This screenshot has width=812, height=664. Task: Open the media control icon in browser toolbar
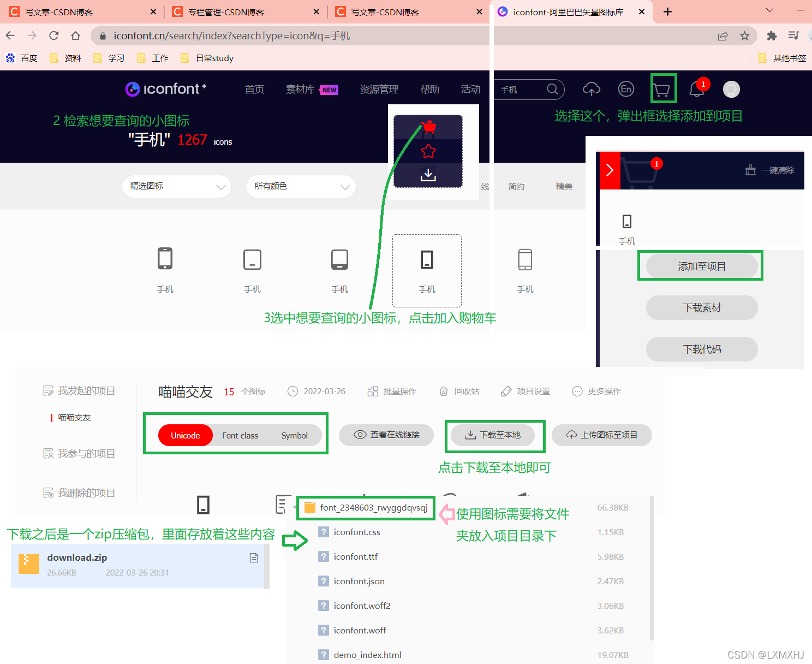793,35
